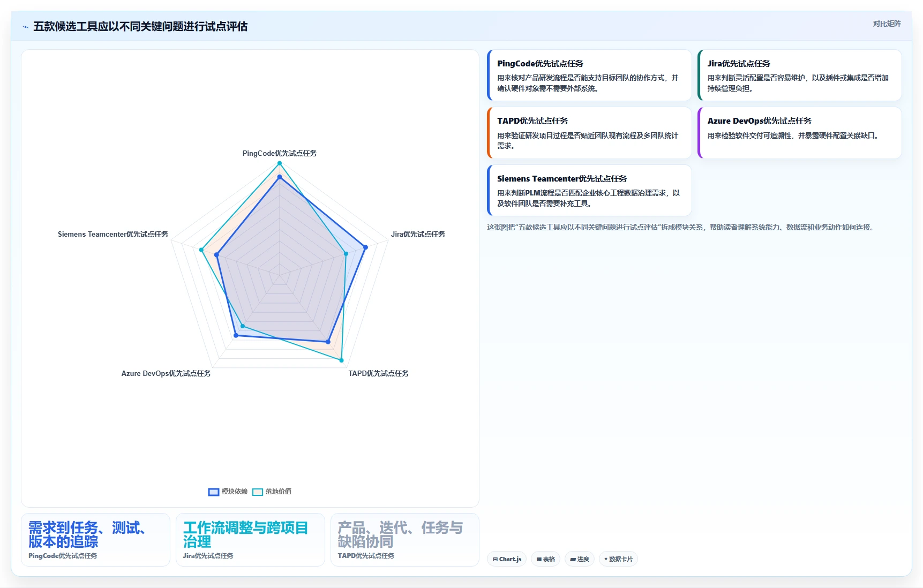The height and width of the screenshot is (588, 923).
Task: Select the 模块依赖 point on the Jira axis
Action: tap(365, 247)
